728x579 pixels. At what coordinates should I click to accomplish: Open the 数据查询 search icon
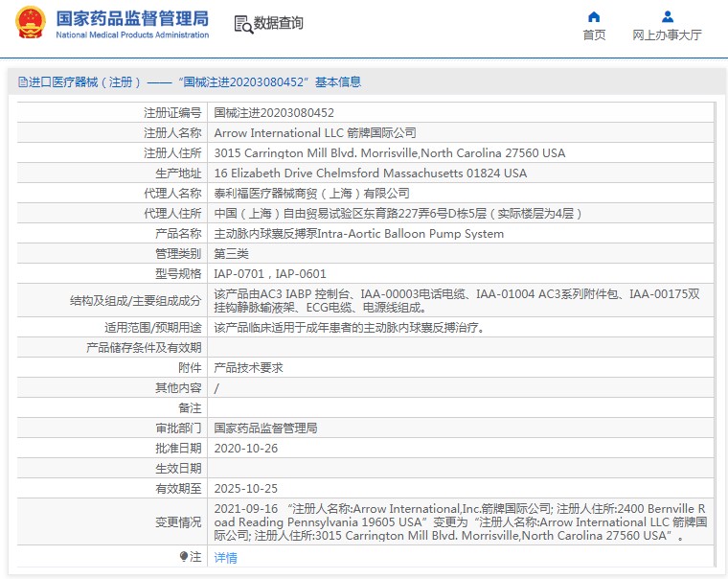pos(243,24)
